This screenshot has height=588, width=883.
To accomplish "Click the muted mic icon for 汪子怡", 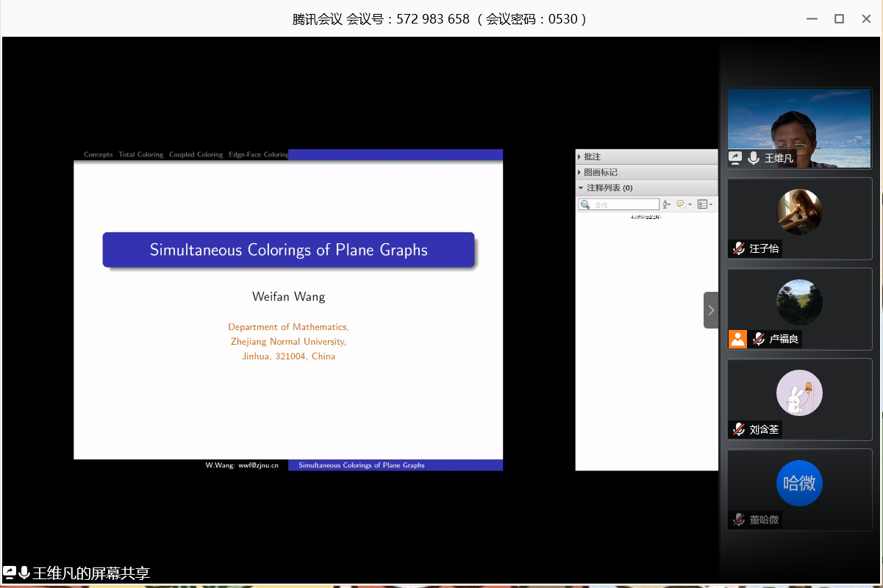I will point(738,248).
